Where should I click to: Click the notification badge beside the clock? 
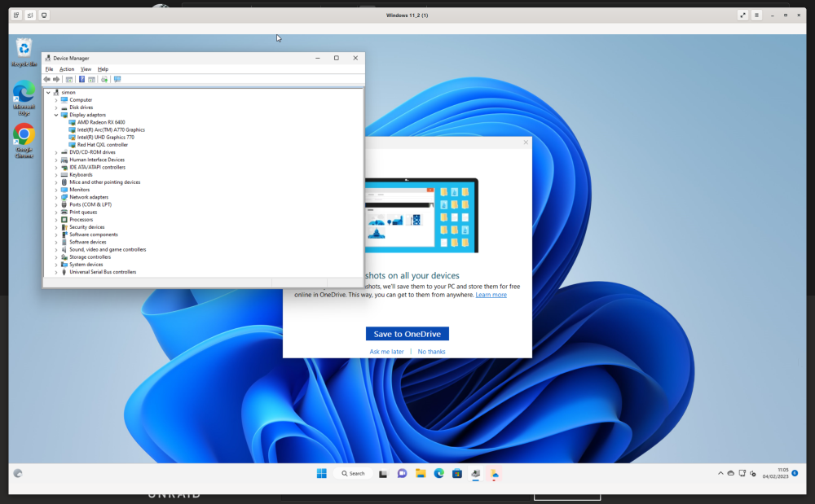pos(795,473)
